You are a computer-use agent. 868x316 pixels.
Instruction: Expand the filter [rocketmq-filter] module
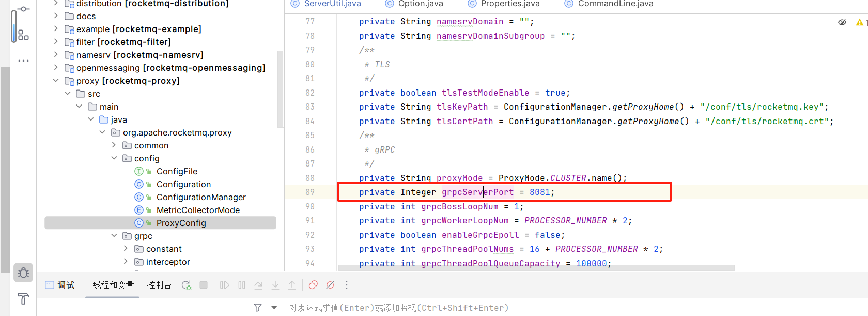[56, 42]
